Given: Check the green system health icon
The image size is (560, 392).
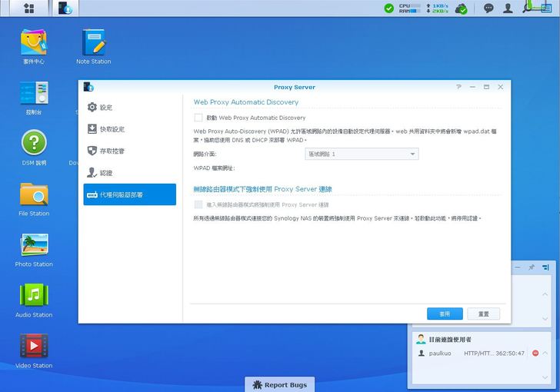Looking at the screenshot, I should click(x=389, y=8).
